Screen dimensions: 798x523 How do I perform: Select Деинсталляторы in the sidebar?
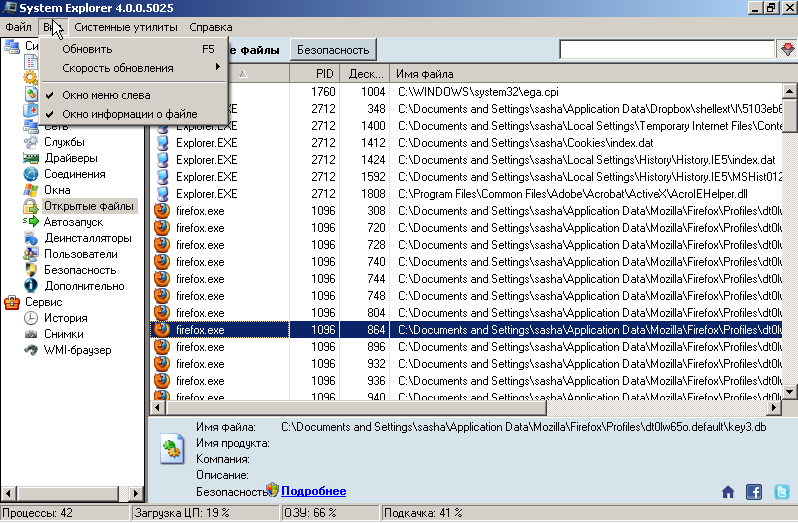point(88,238)
